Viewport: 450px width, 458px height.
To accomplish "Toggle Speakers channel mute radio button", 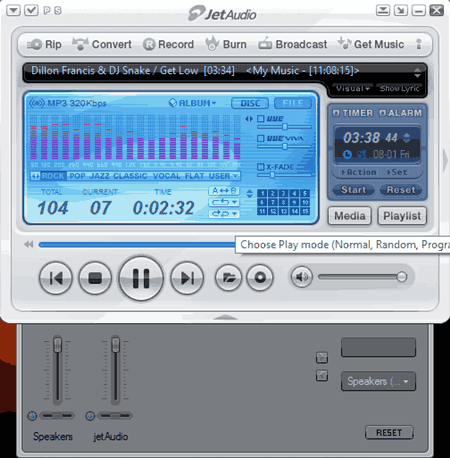I will [32, 416].
